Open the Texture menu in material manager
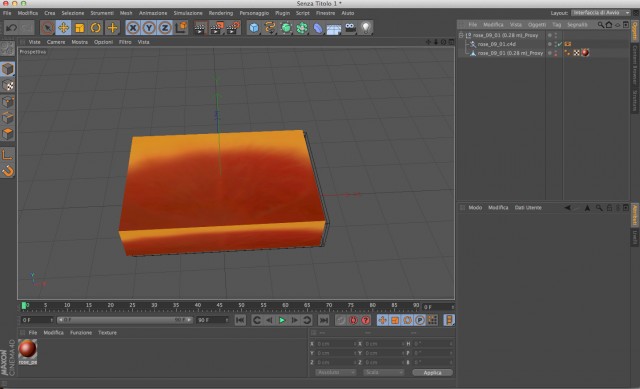 [107, 333]
